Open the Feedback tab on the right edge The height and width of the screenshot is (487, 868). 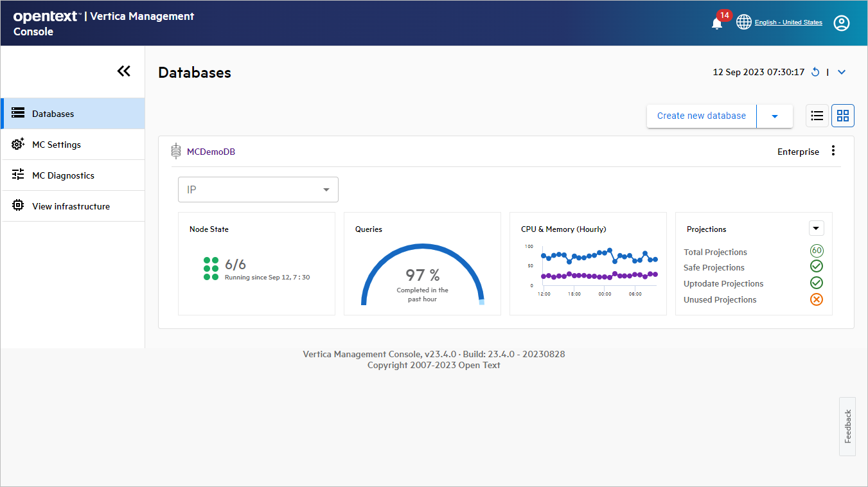tap(847, 426)
